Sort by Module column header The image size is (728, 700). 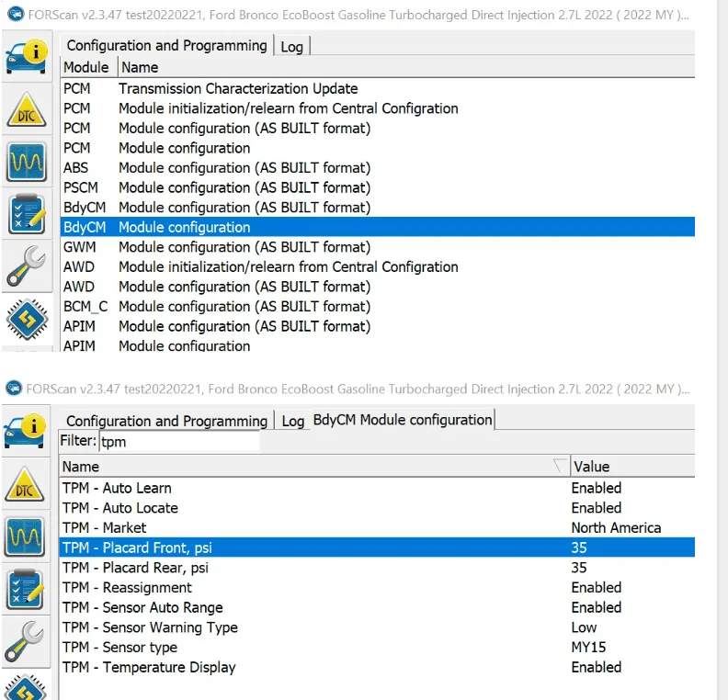click(x=88, y=67)
